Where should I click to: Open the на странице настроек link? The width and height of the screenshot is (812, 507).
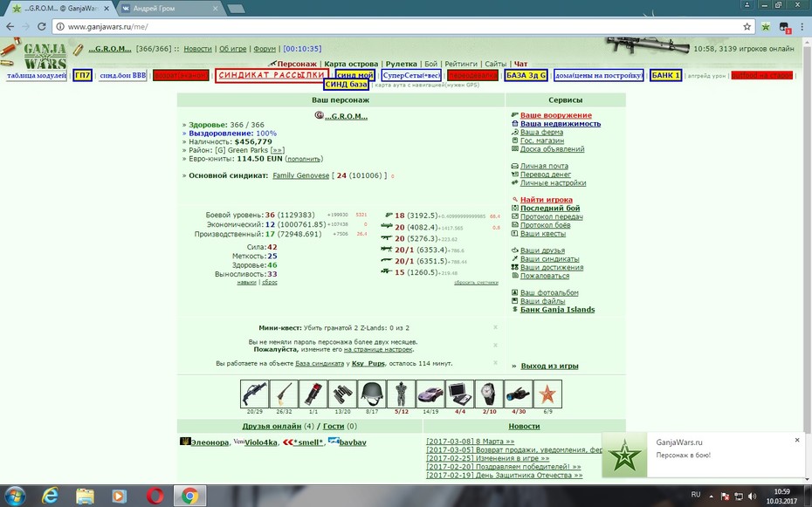point(378,350)
